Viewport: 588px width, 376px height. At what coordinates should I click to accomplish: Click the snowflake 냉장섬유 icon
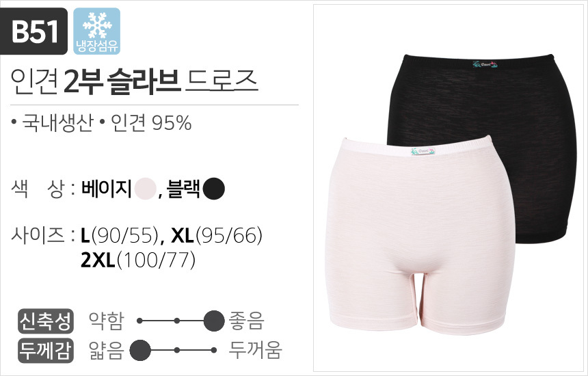(x=97, y=31)
